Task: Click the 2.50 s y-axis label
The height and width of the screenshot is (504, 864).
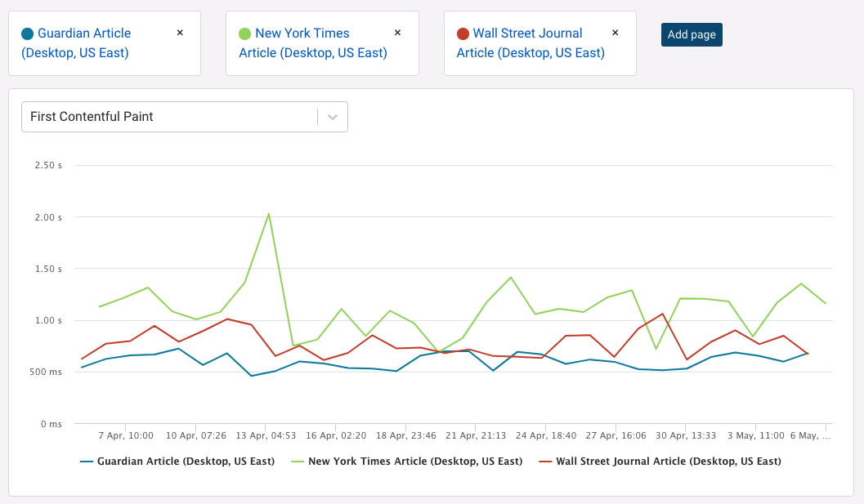Action: coord(48,165)
